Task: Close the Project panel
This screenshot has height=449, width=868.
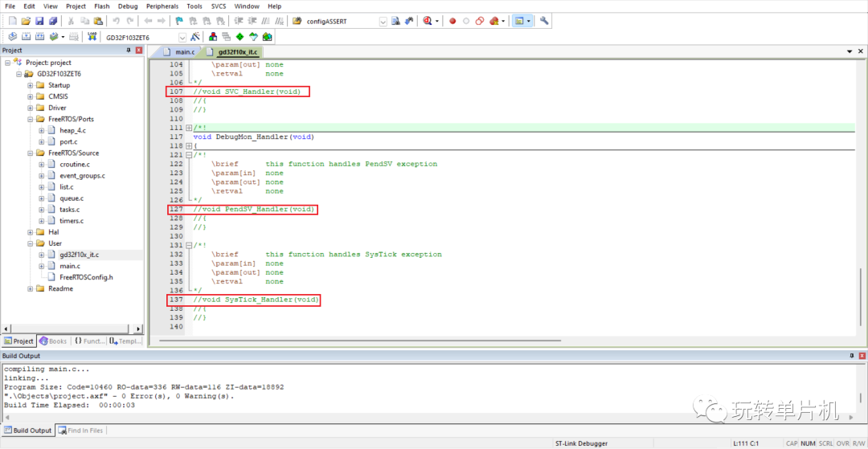Action: [x=138, y=51]
